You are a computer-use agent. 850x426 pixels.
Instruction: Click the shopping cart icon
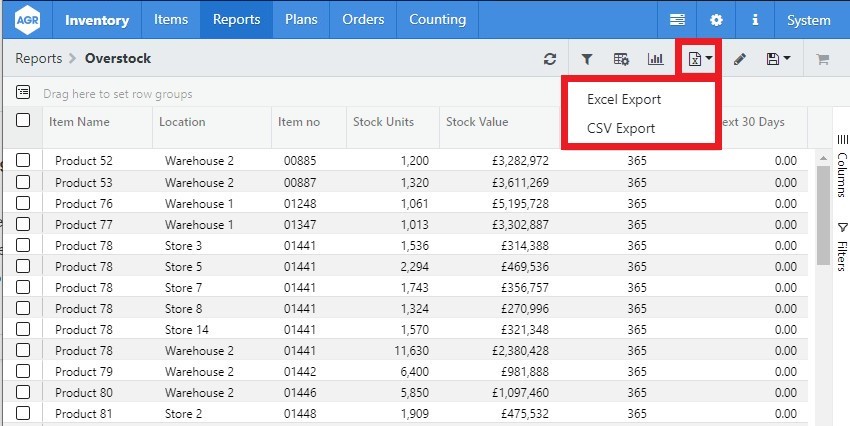click(x=822, y=59)
